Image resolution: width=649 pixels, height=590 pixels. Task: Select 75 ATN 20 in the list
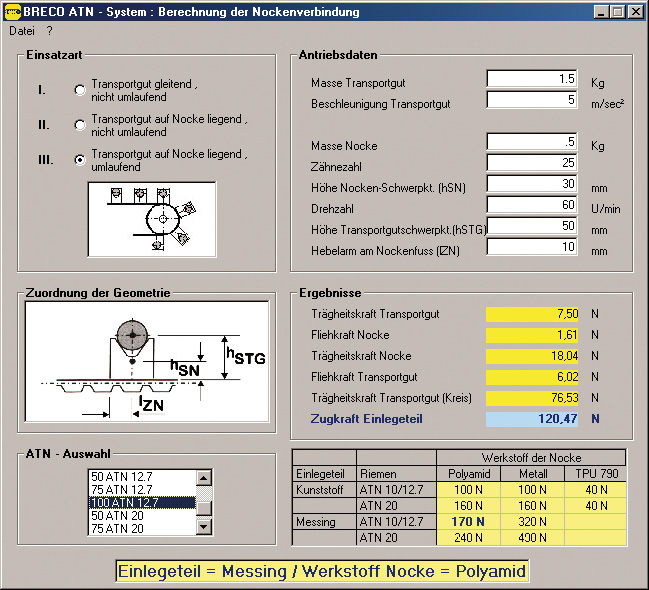click(x=142, y=529)
